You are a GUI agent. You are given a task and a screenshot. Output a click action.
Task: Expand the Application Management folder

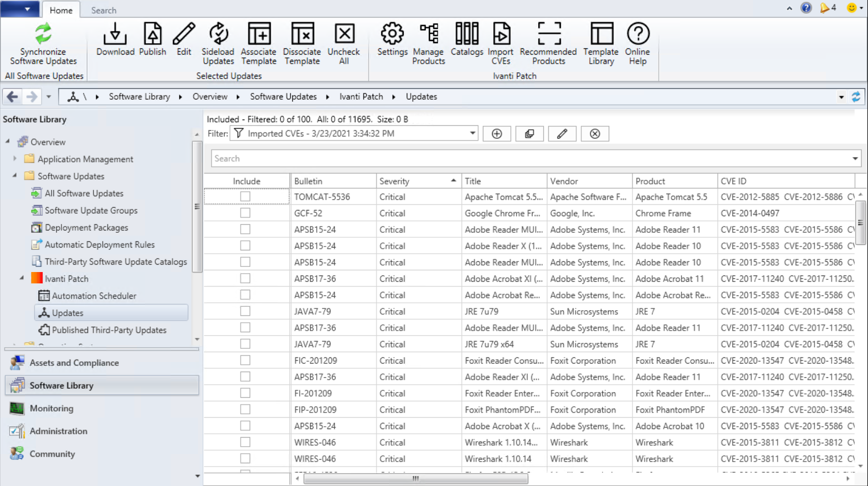(15, 159)
